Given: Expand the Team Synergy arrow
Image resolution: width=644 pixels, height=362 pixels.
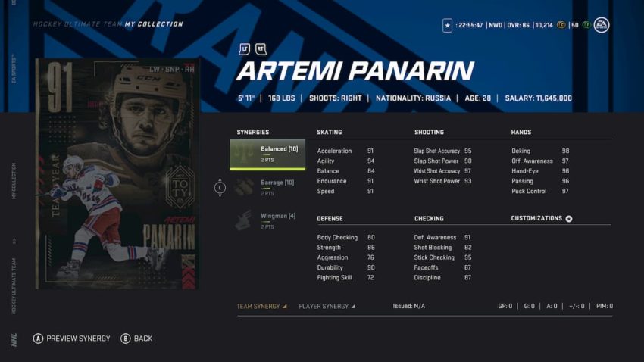Looking at the screenshot, I should click(285, 306).
